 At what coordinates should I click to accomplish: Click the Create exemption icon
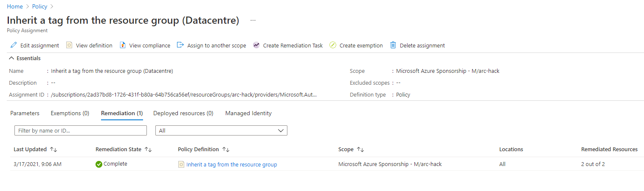(333, 45)
